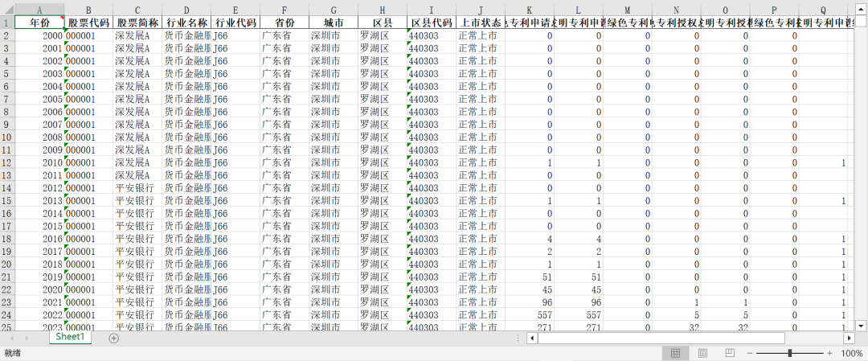Select the 城市 header cell
The width and height of the screenshot is (868, 361).
click(334, 23)
